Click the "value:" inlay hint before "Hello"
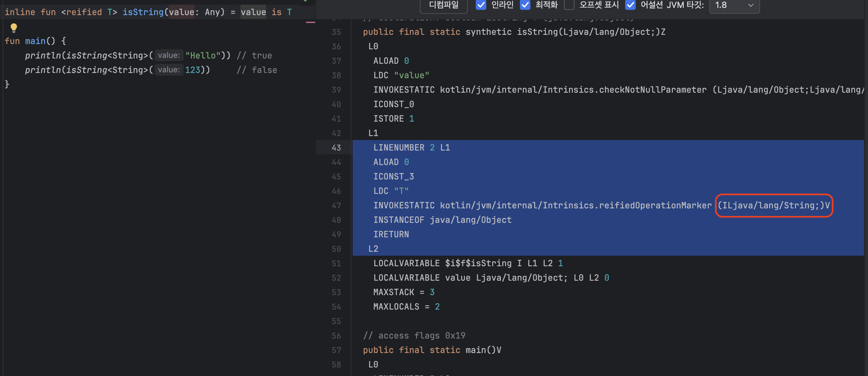This screenshot has height=376, width=868. coord(169,56)
